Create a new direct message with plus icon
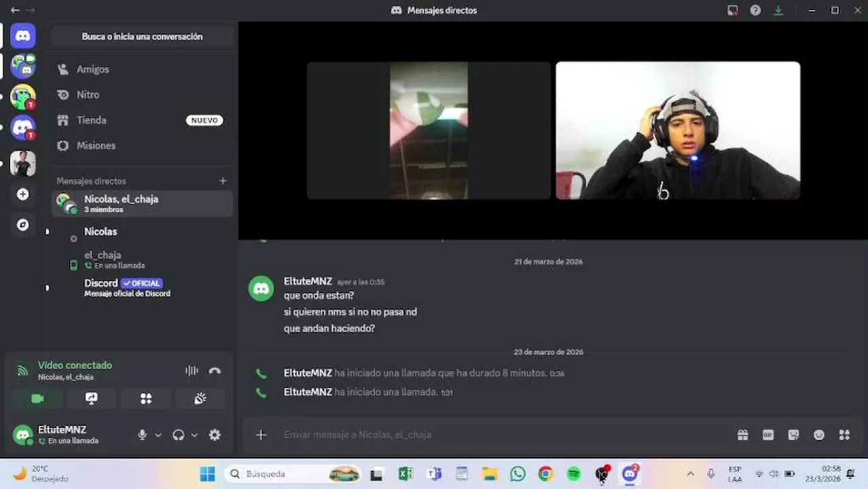868x489 pixels. (x=223, y=181)
